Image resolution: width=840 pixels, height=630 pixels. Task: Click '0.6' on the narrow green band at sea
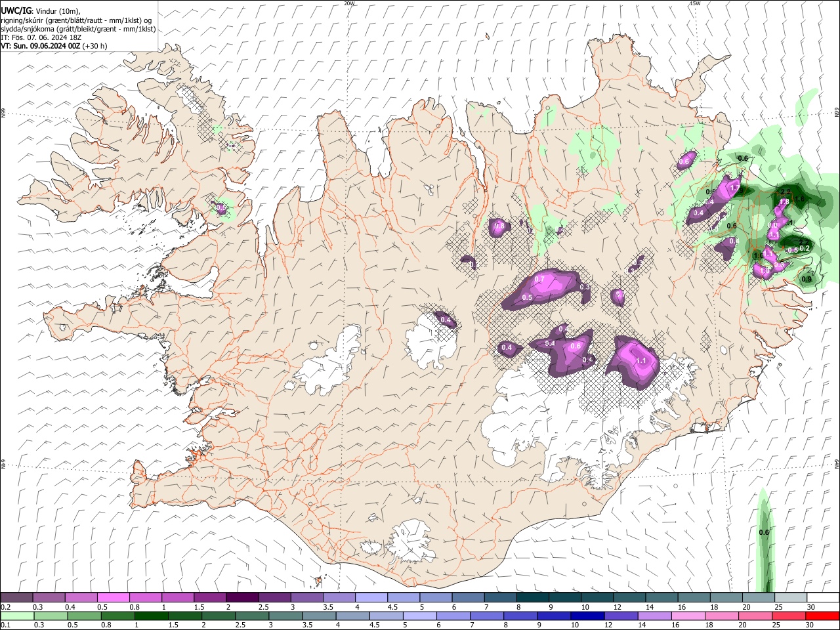[764, 532]
